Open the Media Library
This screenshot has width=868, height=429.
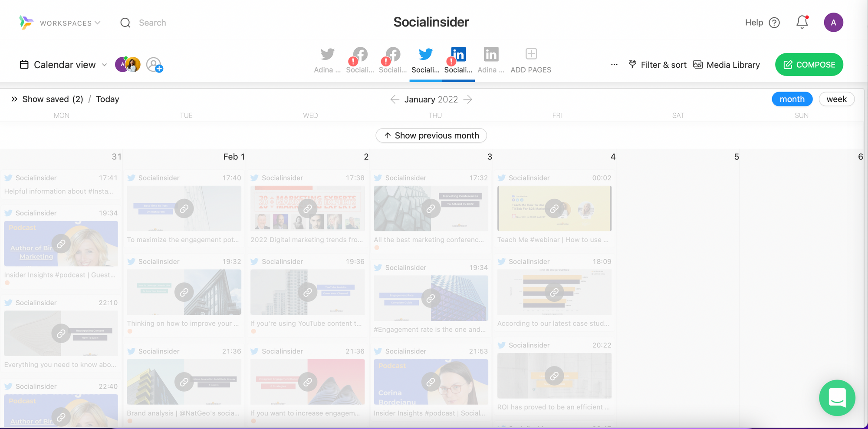click(x=727, y=65)
